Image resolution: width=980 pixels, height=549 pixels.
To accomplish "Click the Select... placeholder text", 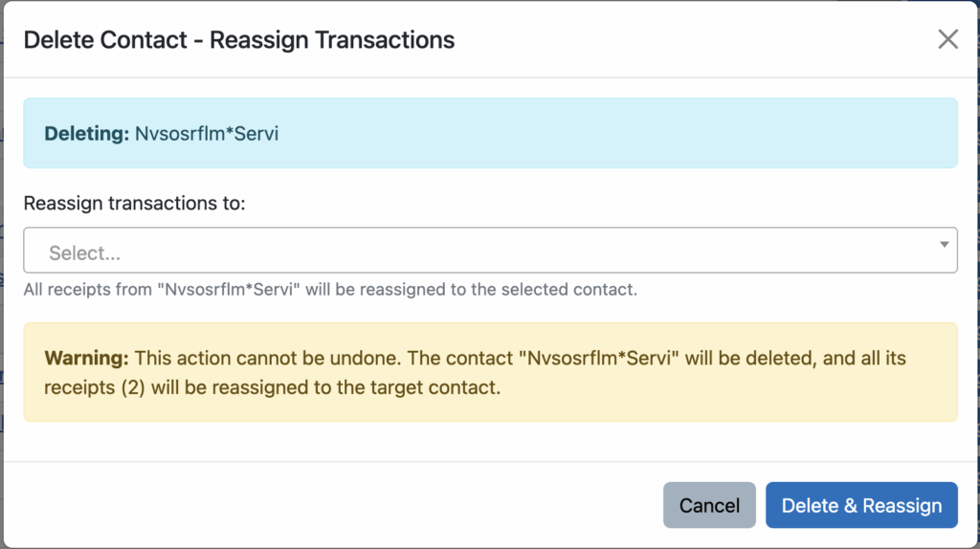I will point(84,253).
